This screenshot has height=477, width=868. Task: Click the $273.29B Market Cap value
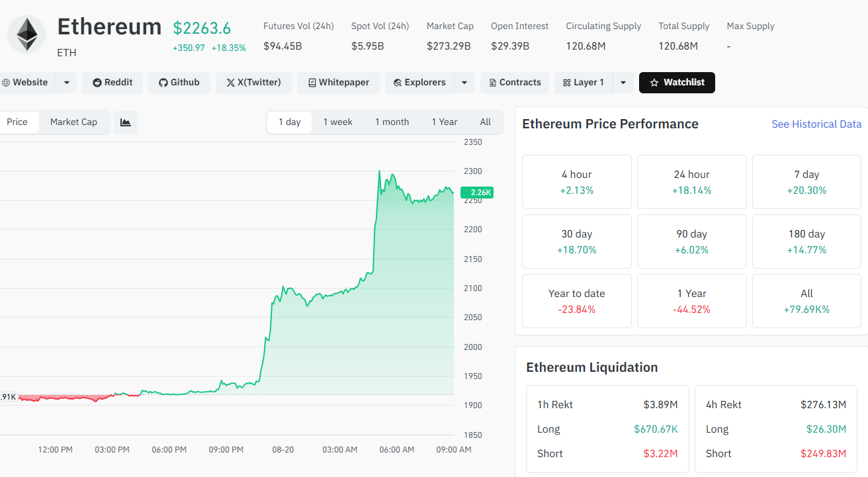coord(449,46)
